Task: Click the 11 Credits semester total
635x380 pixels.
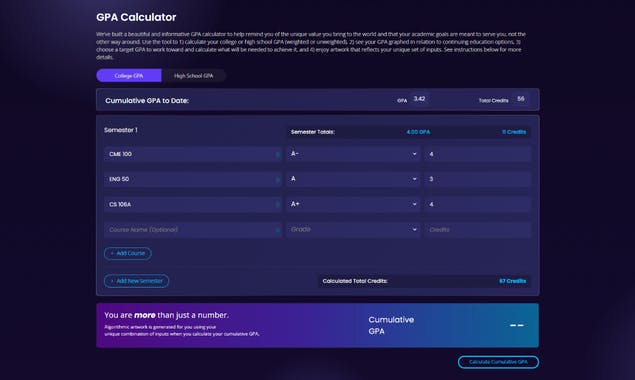Action: click(514, 132)
